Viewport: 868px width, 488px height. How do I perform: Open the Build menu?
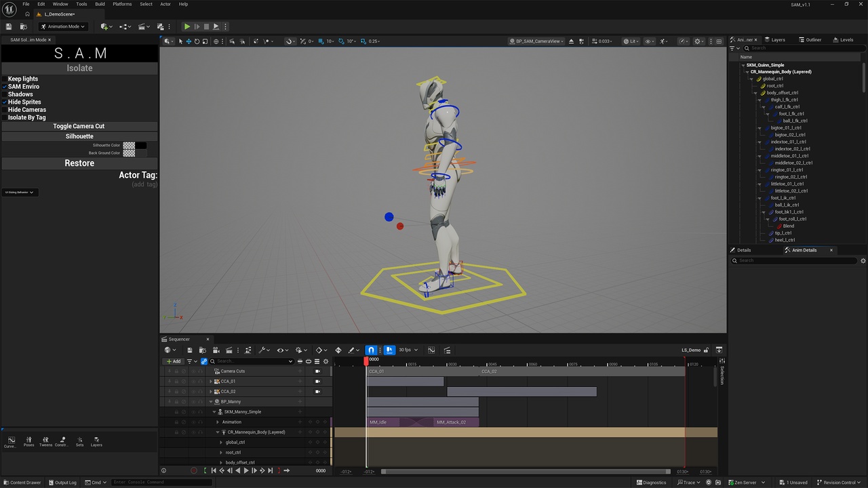(100, 4)
